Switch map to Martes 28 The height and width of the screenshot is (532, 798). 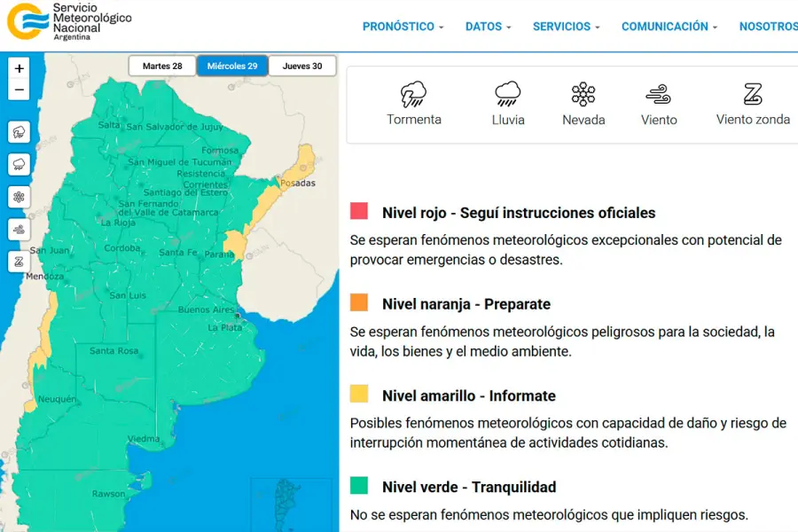[x=162, y=66]
